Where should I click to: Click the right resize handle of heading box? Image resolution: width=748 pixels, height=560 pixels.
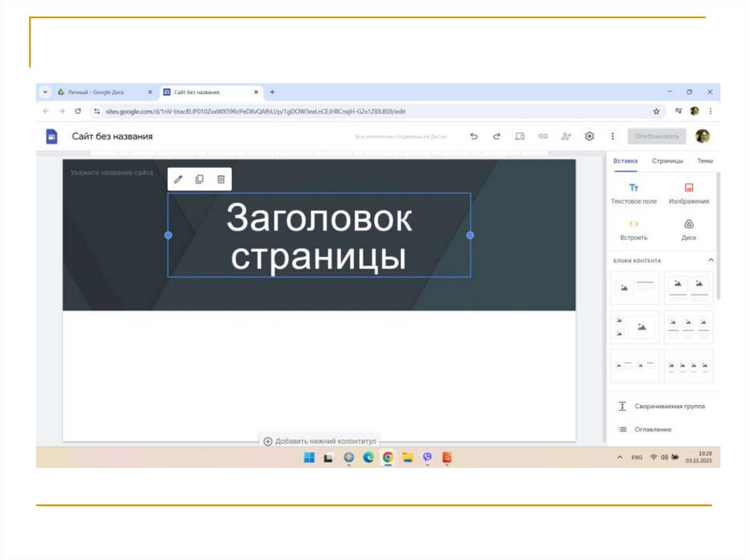coord(470,235)
